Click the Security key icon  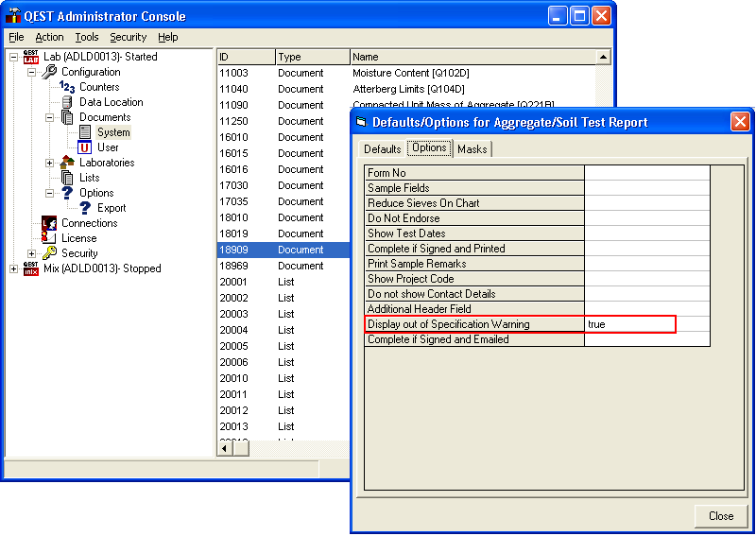49,253
